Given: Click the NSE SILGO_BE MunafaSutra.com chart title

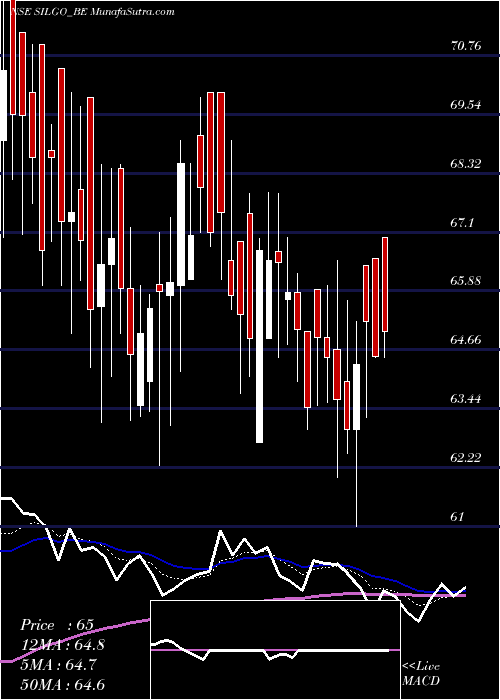Looking at the screenshot, I should tap(92, 12).
